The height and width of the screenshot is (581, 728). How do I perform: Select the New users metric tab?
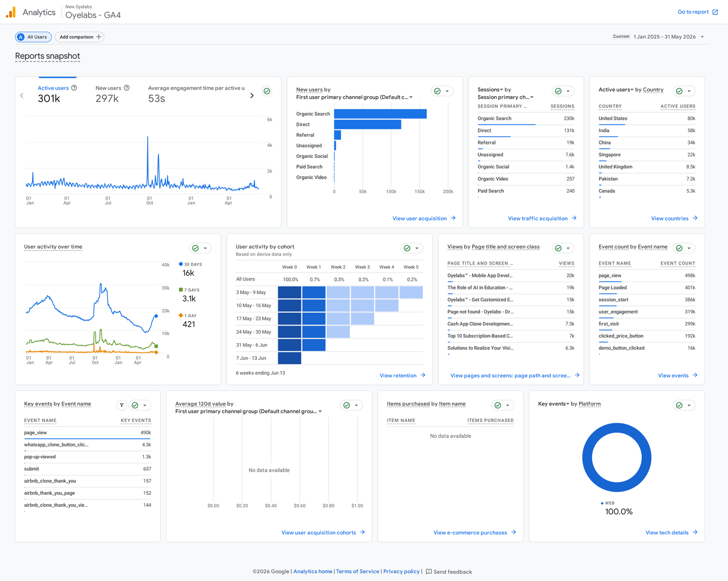[112, 94]
